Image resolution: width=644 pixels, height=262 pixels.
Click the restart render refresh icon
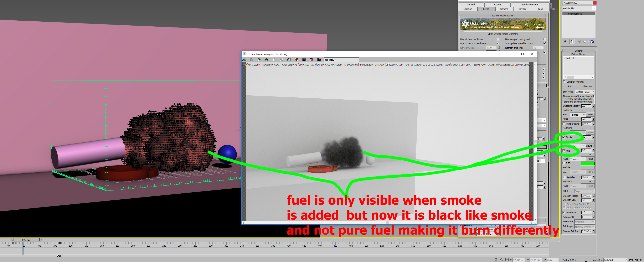[259, 60]
